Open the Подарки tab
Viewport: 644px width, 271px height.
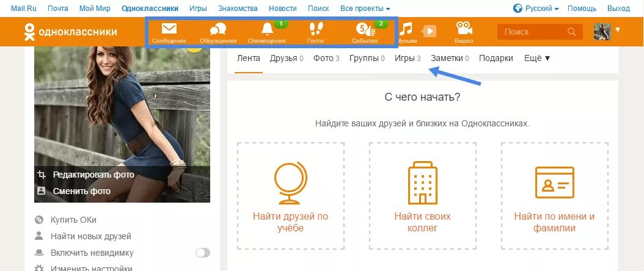(496, 58)
